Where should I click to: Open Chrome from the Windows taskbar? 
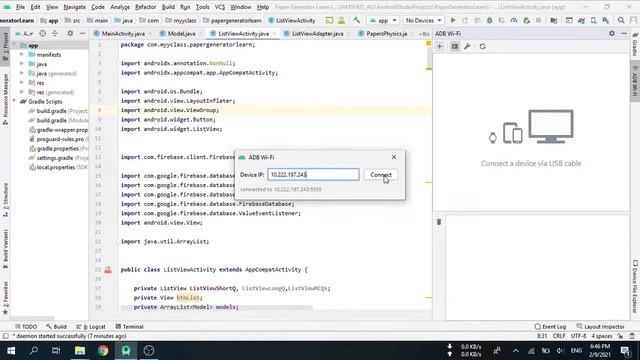(103, 351)
